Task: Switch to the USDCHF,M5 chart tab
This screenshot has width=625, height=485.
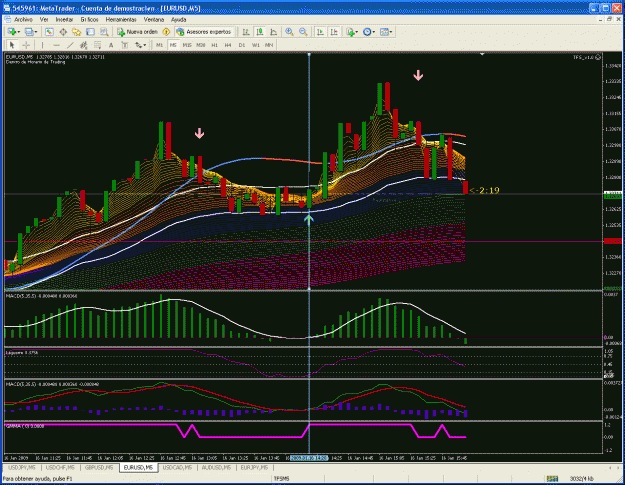Action: [x=60, y=467]
